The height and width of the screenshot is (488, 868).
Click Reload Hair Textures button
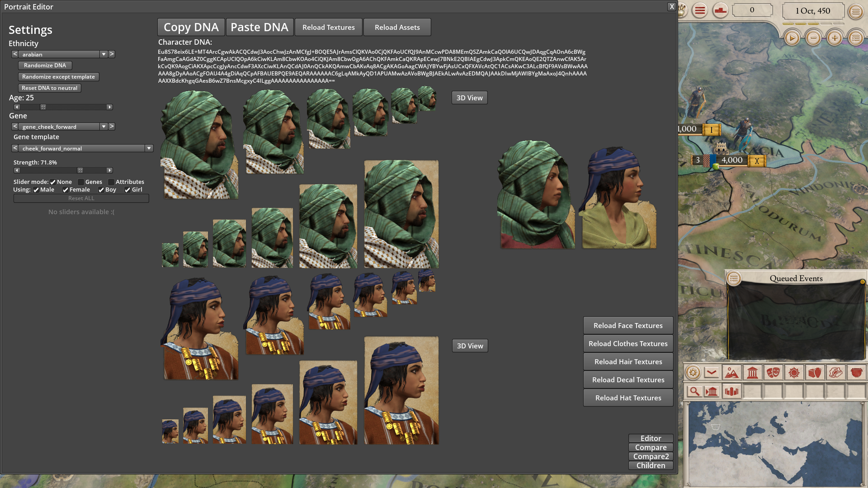(628, 361)
